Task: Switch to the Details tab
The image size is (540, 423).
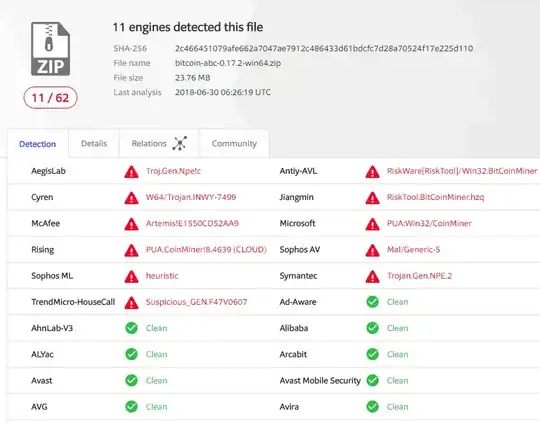Action: [x=94, y=143]
